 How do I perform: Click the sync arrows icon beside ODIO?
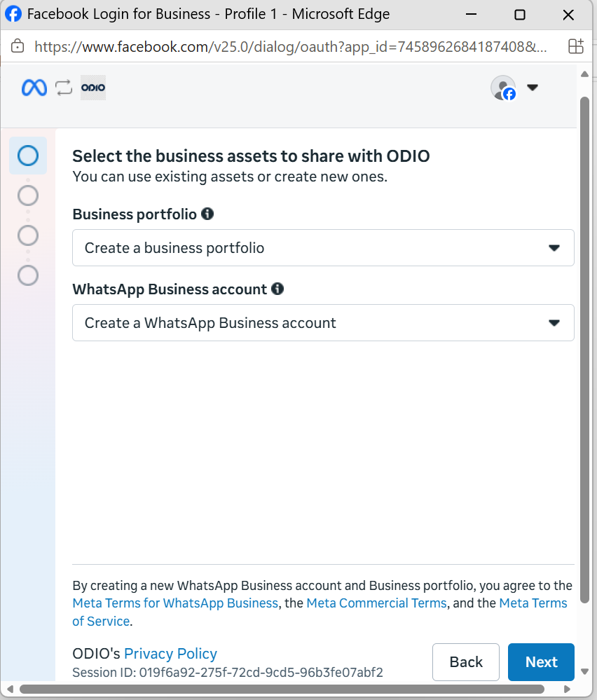[64, 88]
